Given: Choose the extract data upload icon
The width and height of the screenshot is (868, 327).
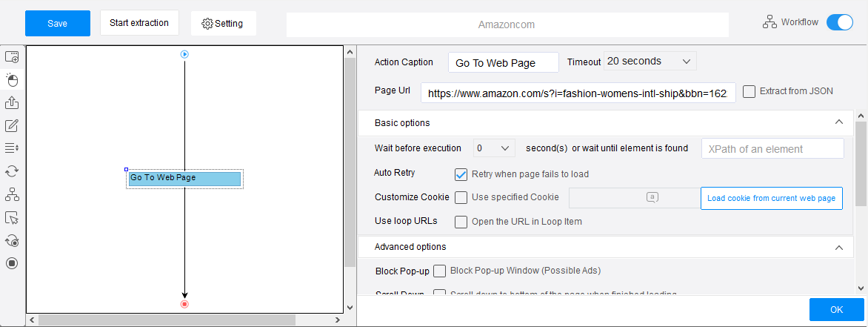Looking at the screenshot, I should pyautogui.click(x=12, y=102).
